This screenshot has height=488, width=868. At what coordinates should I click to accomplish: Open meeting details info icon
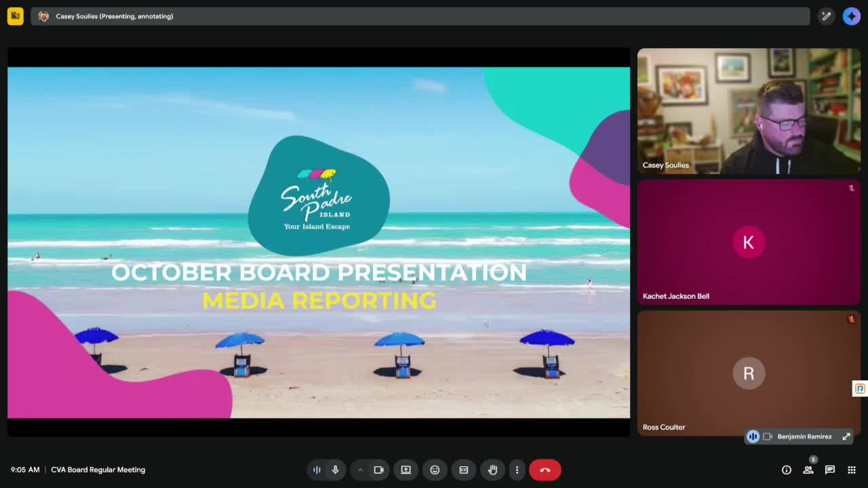pyautogui.click(x=787, y=470)
